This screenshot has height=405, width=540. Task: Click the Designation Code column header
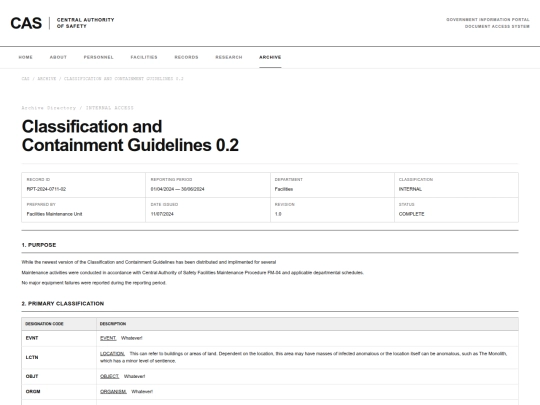[44, 324]
